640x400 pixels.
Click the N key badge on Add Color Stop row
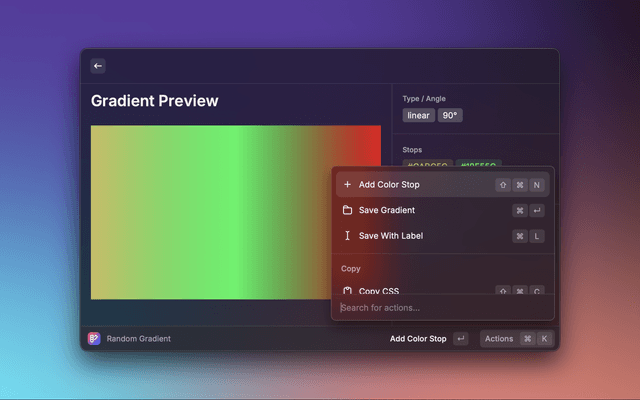(x=537, y=185)
